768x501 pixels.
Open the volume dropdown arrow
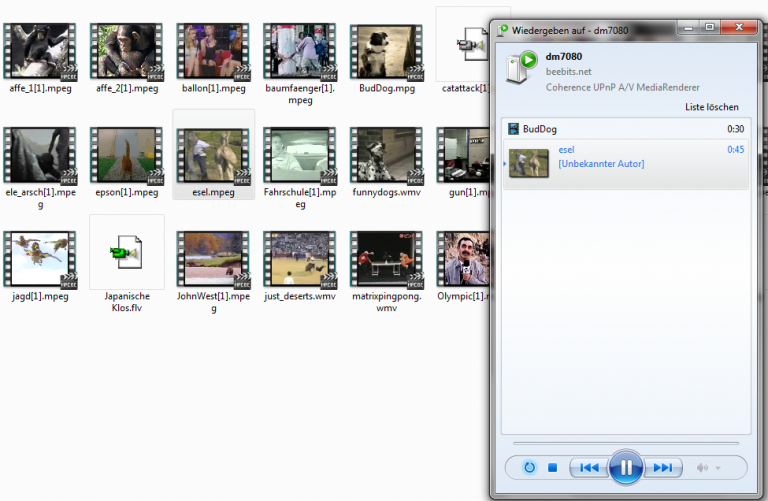pos(717,467)
